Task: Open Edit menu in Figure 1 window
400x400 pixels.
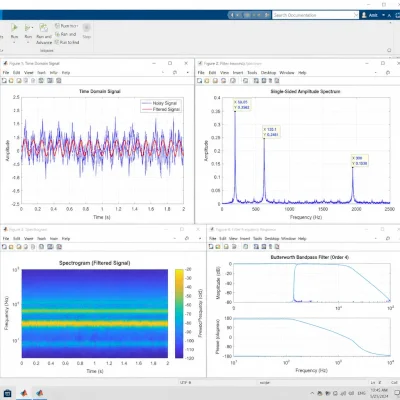Action: (16, 72)
